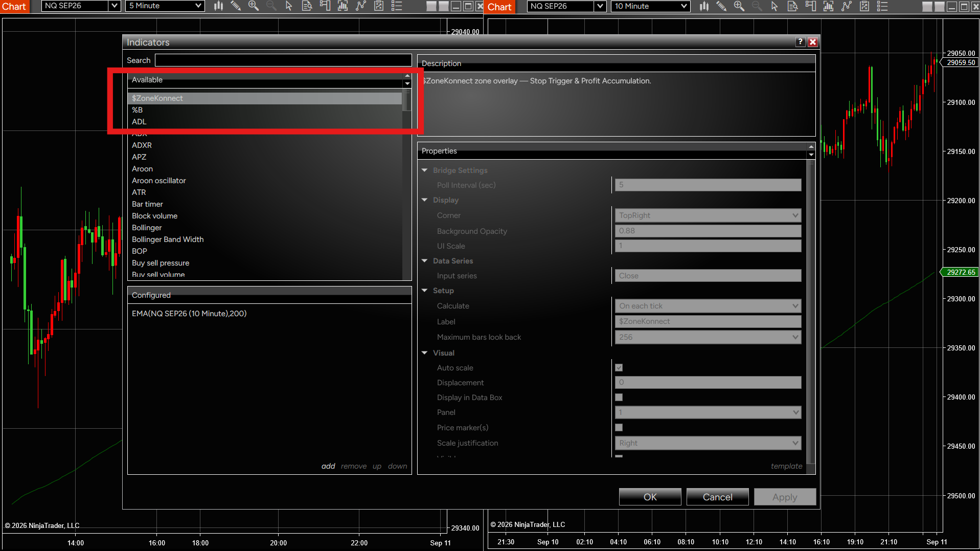
Task: Open the Calculate On each tick dropdown
Action: click(708, 306)
